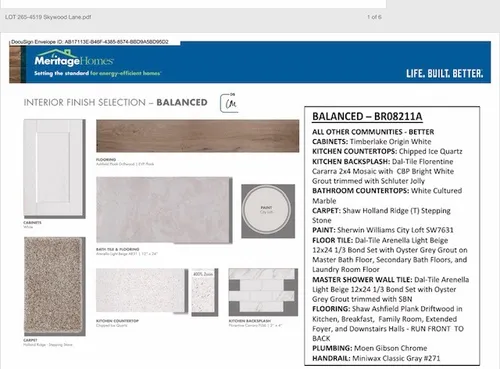Select the City Loft paint circle swatch

(267, 210)
